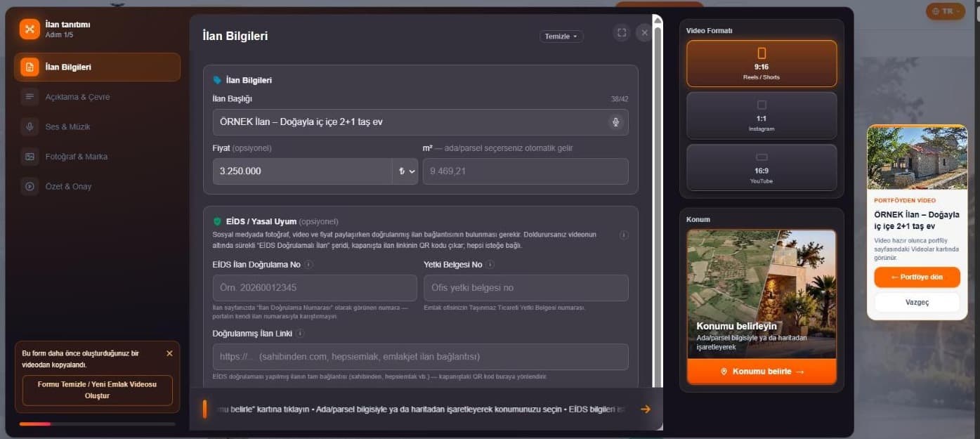Toggle fullscreen for the İlan Bilgileri panel

point(621,32)
